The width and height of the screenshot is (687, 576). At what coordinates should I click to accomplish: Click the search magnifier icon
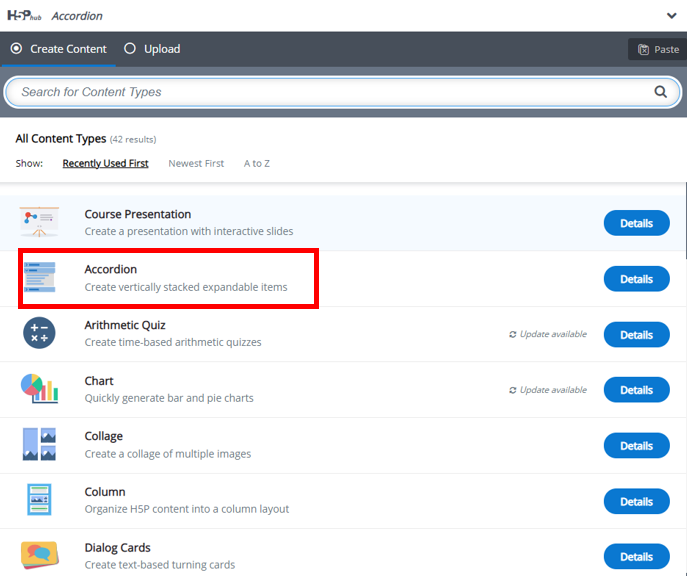660,92
